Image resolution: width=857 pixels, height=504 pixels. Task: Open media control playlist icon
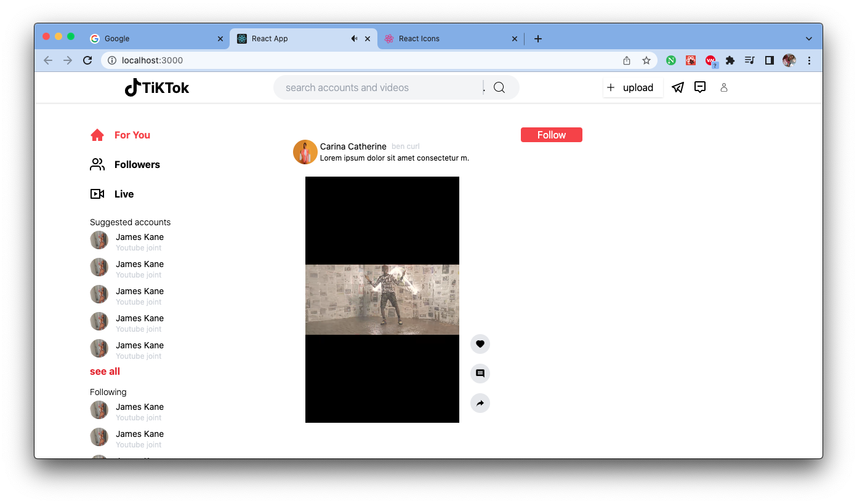click(x=750, y=60)
